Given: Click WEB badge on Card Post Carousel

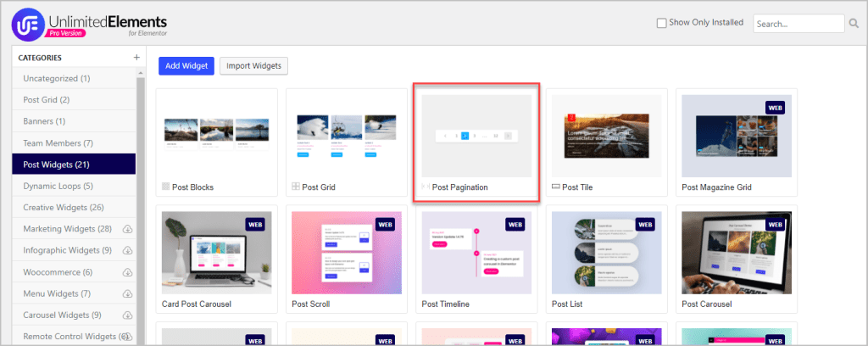Looking at the screenshot, I should (255, 225).
